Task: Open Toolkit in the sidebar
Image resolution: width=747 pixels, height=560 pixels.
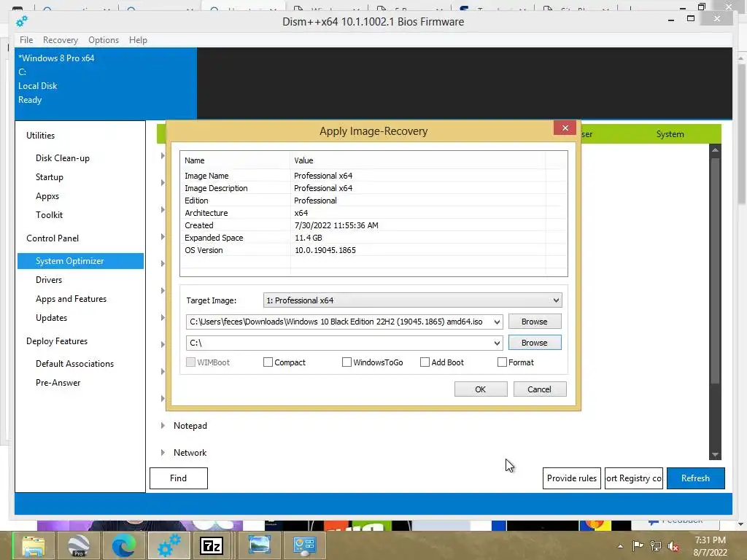Action: pos(49,215)
